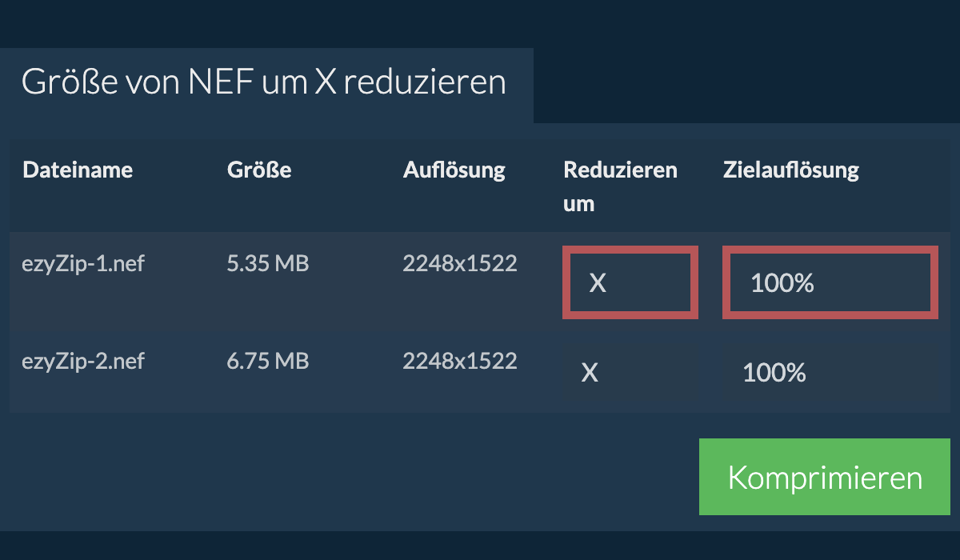Click the Auflösung column header
Image resolution: width=960 pixels, height=560 pixels.
pyautogui.click(x=454, y=170)
